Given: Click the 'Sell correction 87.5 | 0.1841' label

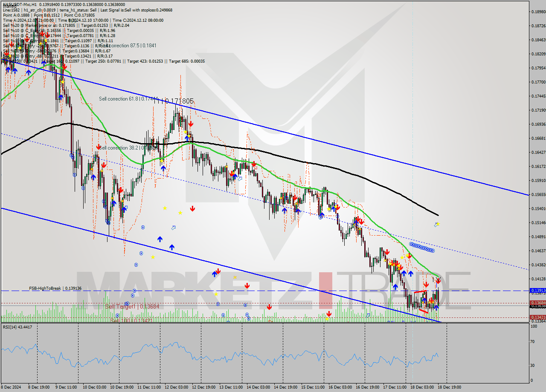Looking at the screenshot, I should click(128, 46).
